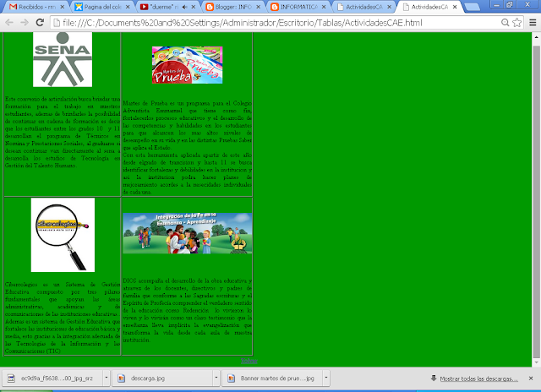Open downloaded file ec9d9a_f5638 jpg
541x392 pixels.
pyautogui.click(x=52, y=378)
